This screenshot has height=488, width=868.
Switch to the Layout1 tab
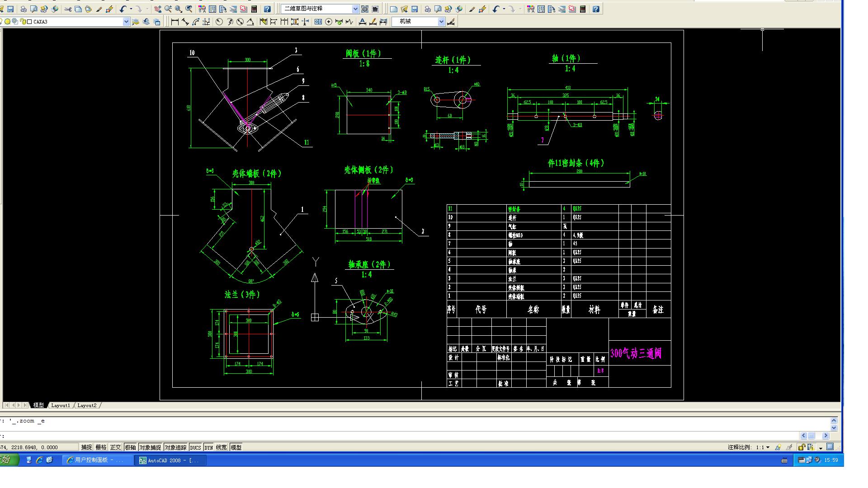pyautogui.click(x=61, y=405)
